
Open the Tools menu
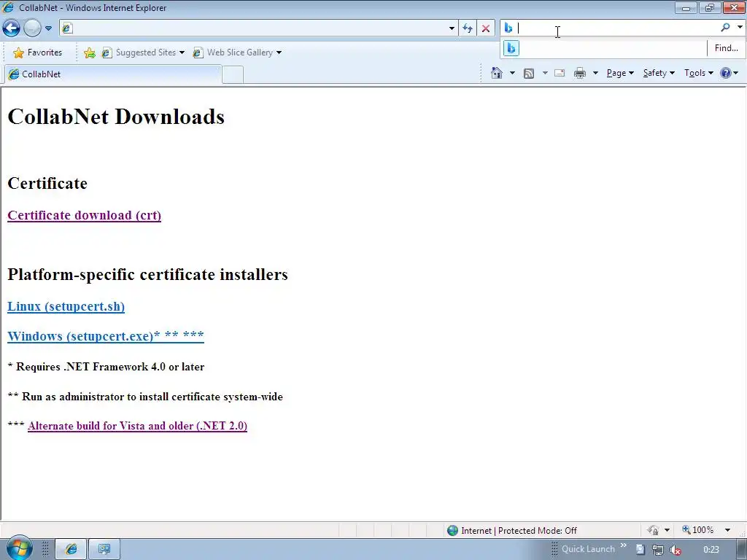coord(698,73)
